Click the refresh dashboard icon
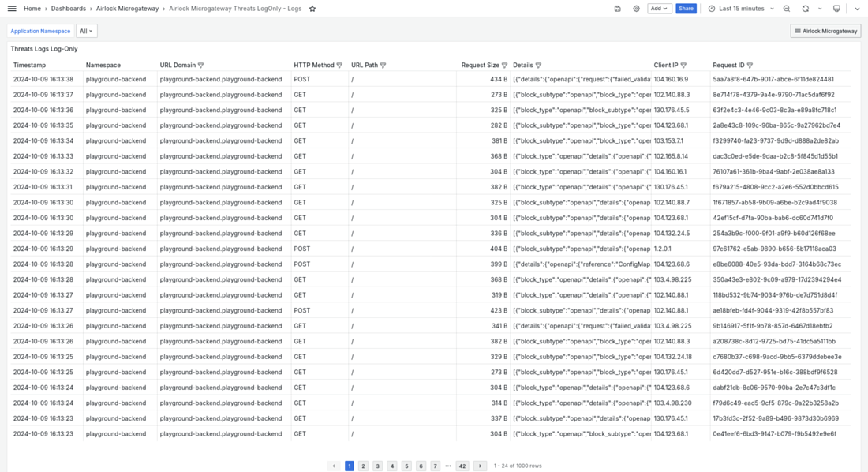 pyautogui.click(x=805, y=9)
